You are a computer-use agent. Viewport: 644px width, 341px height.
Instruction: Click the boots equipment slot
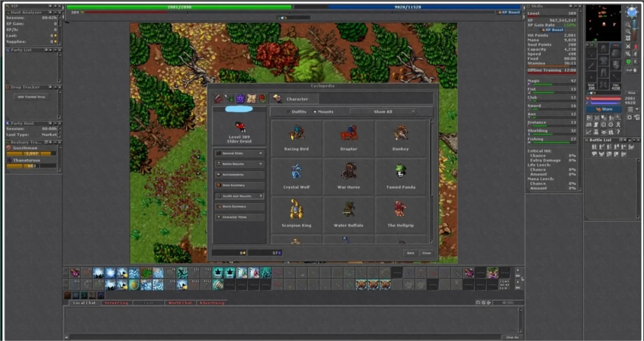click(x=604, y=85)
